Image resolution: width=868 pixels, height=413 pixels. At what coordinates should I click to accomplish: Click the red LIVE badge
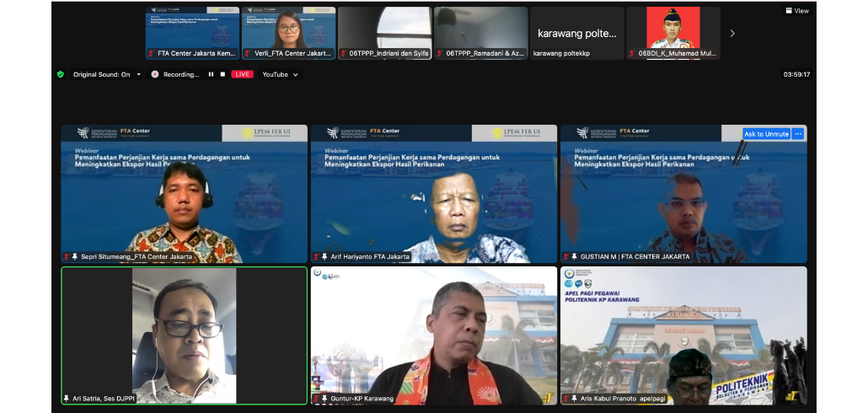(243, 74)
